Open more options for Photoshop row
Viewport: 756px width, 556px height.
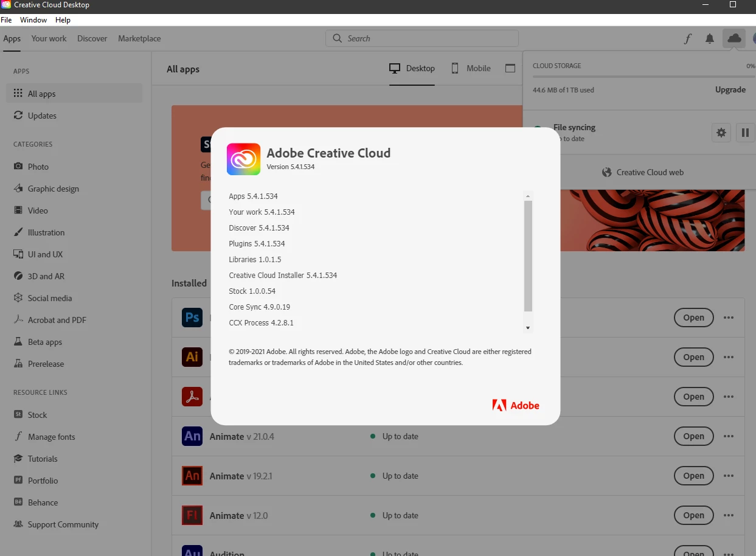coord(728,318)
